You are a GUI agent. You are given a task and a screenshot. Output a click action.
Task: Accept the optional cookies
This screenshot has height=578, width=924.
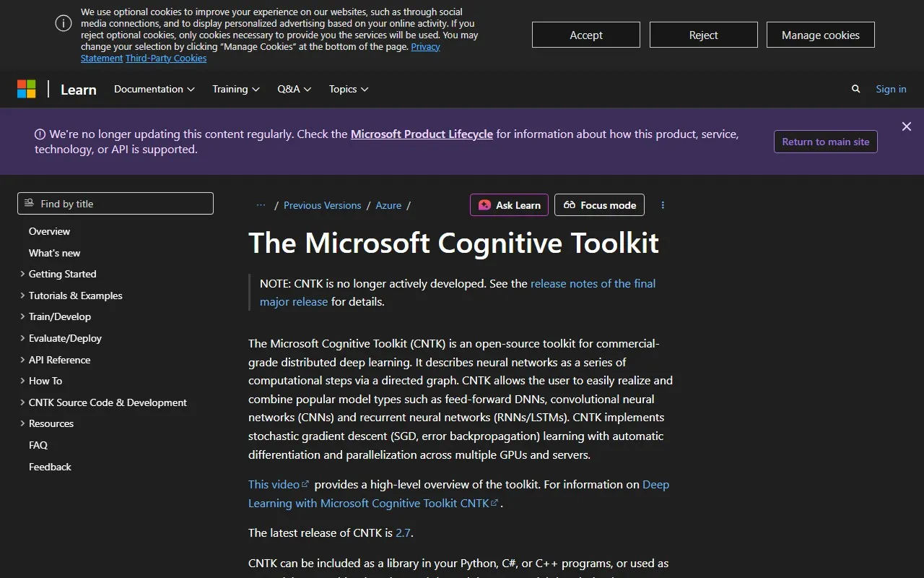[x=585, y=34]
